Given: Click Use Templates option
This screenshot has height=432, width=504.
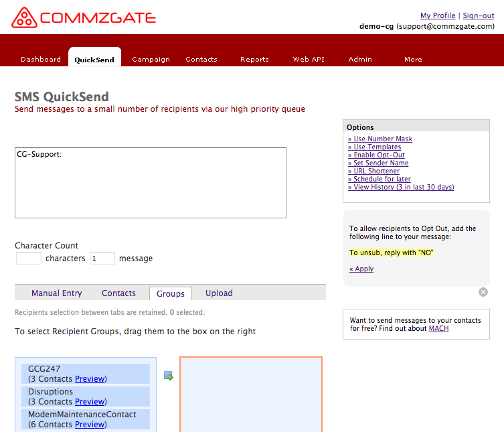Looking at the screenshot, I should (x=374, y=147).
